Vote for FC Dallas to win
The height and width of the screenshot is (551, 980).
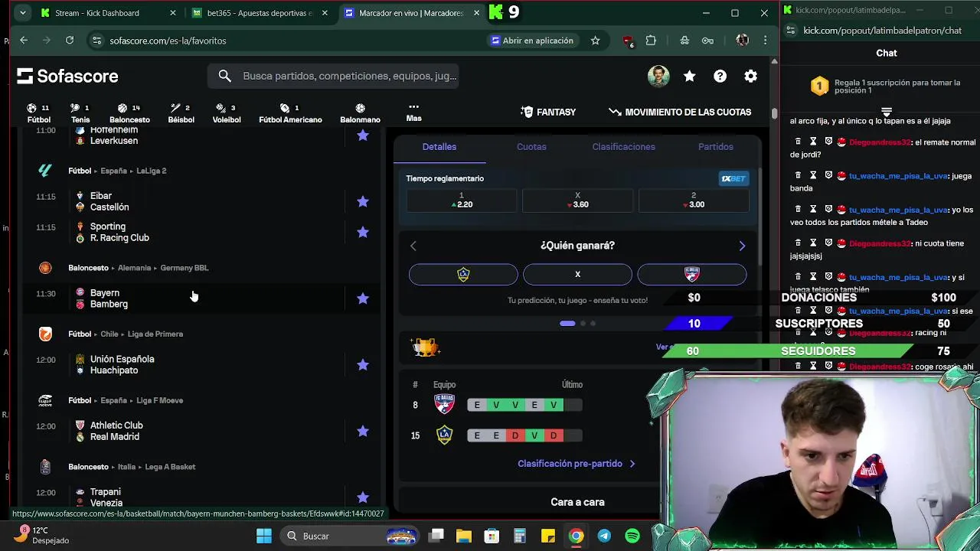click(691, 274)
